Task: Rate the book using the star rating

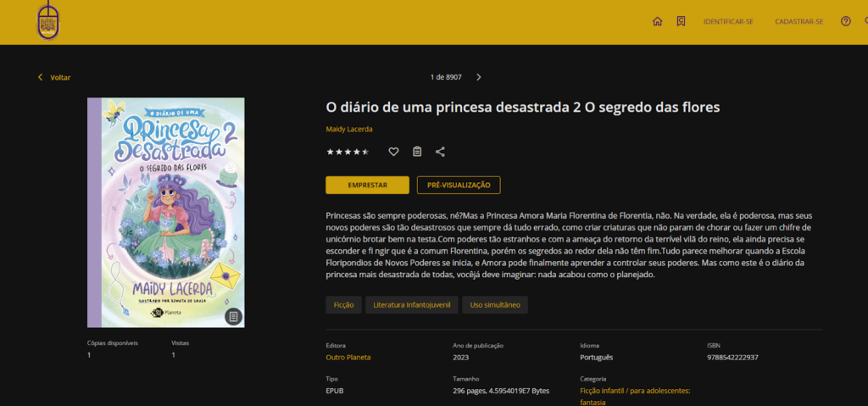Action: (x=348, y=152)
